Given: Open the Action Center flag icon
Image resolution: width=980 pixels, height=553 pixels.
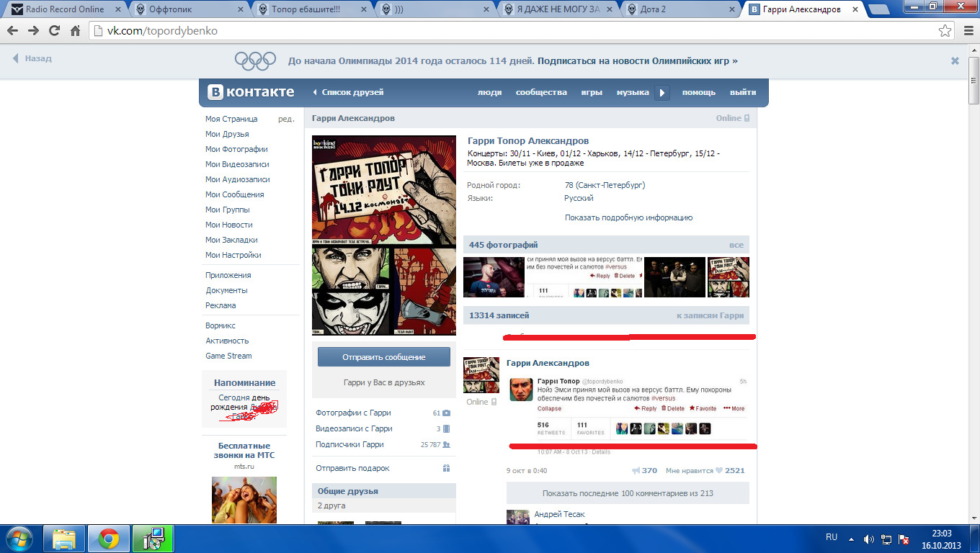Looking at the screenshot, I should 902,539.
